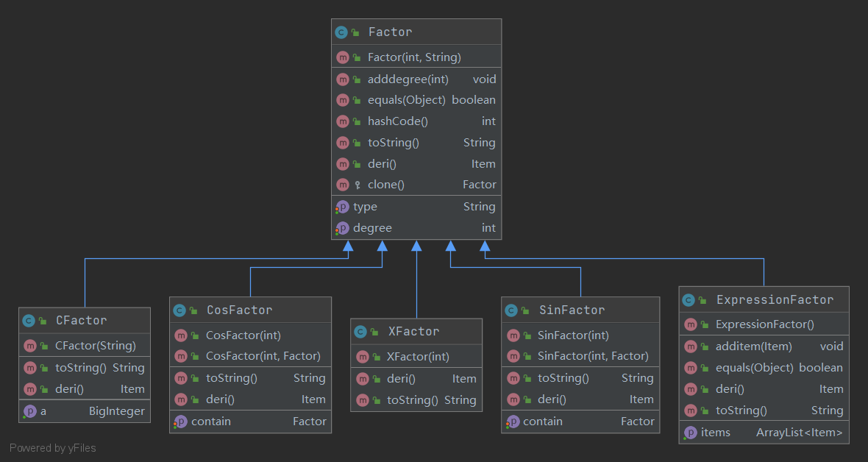
Task: Click the class icon beside Factor title
Action: (341, 32)
